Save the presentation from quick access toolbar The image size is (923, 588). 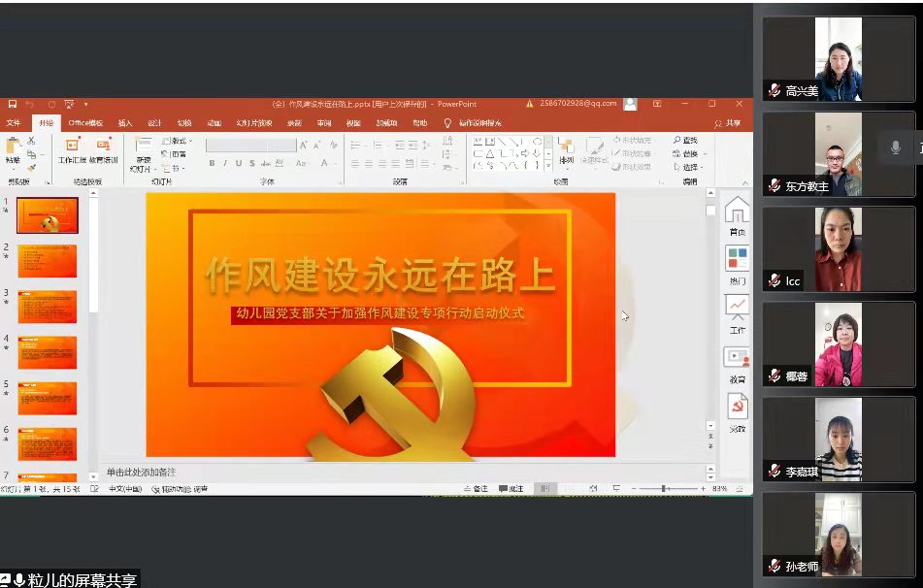13,104
